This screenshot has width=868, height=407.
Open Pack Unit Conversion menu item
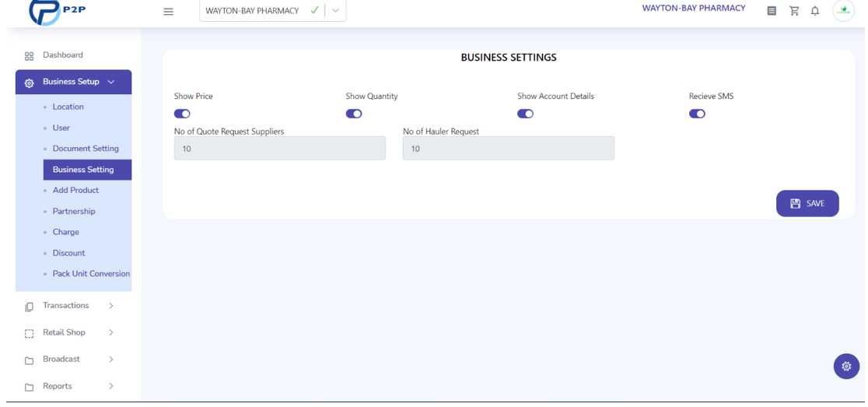click(x=91, y=274)
